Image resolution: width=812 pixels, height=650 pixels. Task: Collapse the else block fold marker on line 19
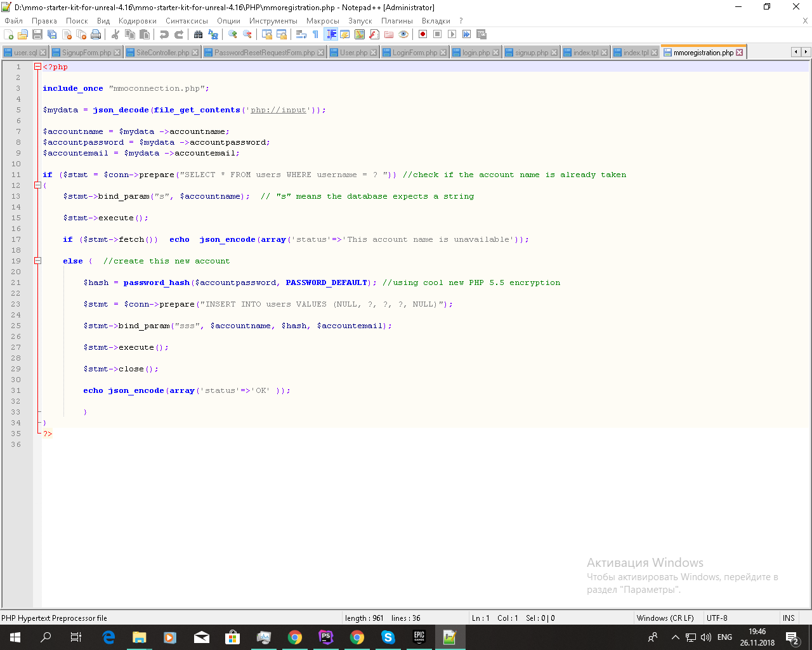point(37,261)
